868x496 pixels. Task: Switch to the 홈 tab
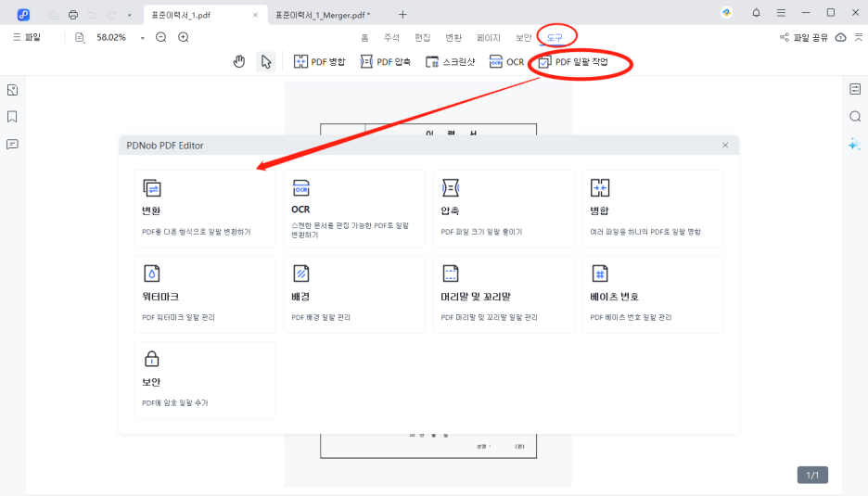coord(364,38)
